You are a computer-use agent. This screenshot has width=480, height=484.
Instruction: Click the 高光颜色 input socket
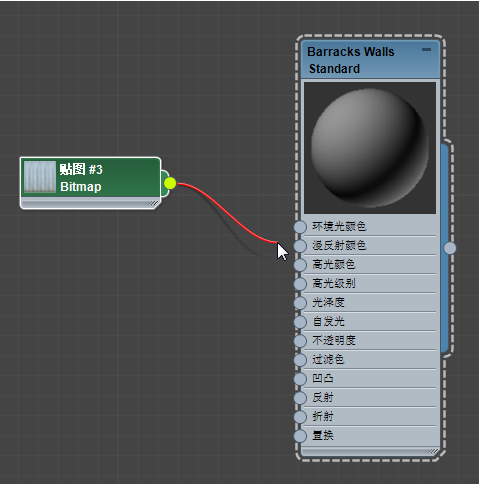[x=300, y=265]
